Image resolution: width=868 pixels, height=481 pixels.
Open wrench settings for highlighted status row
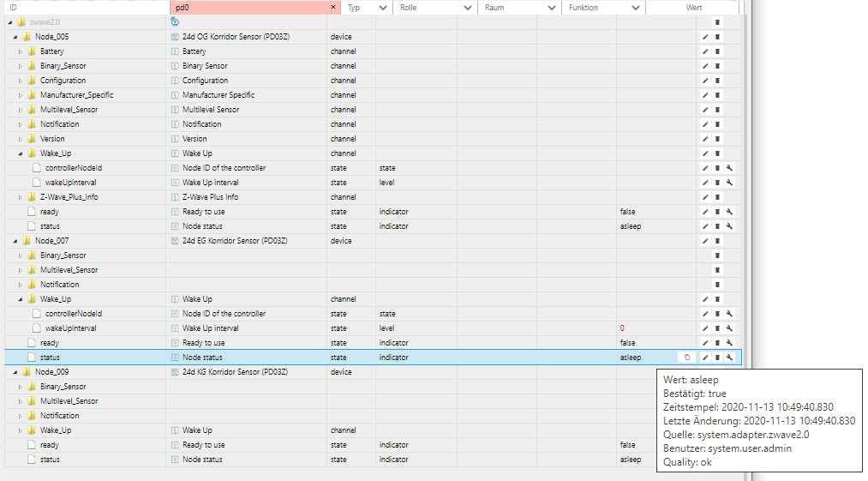pyautogui.click(x=729, y=358)
